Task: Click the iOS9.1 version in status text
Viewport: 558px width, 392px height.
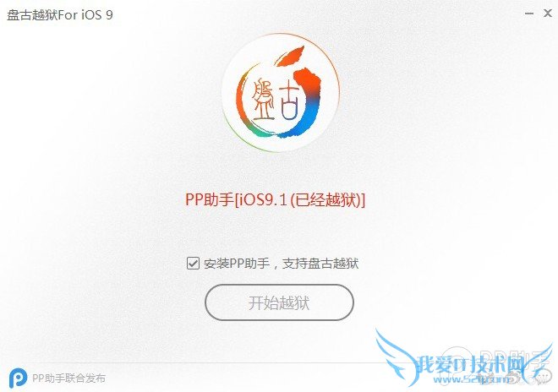Action: click(262, 199)
